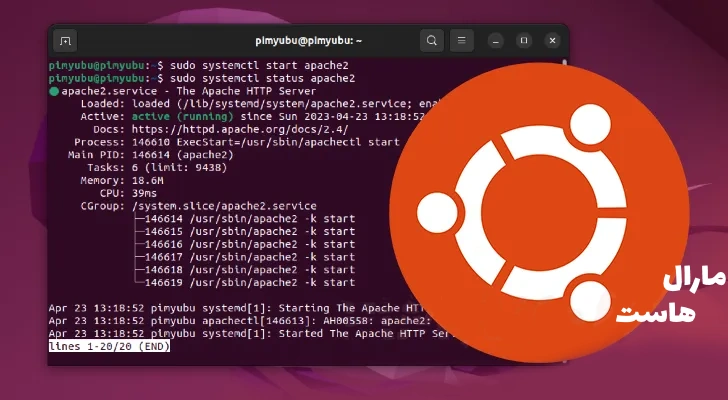Select process 146615 in the CGroup tree

coord(250,231)
